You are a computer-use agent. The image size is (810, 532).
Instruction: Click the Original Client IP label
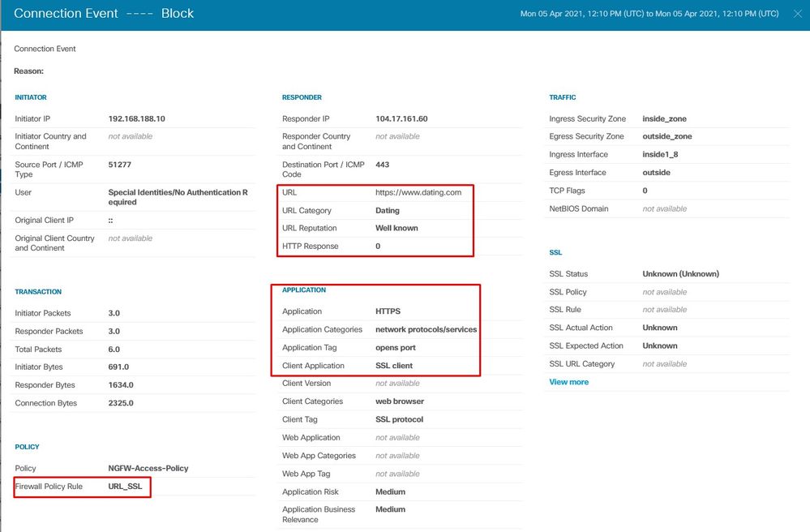44,220
